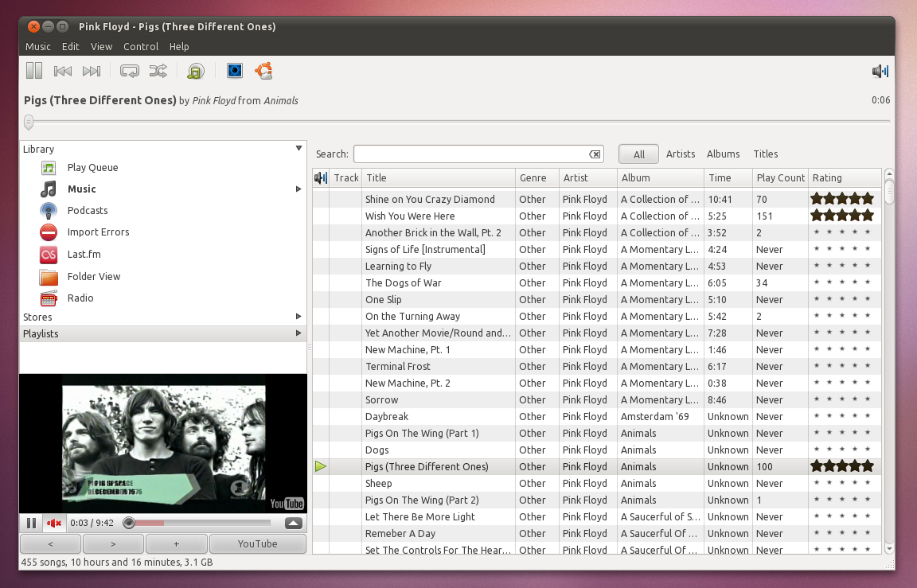Collapse the Library section arrow
This screenshot has height=588, width=917.
299,149
